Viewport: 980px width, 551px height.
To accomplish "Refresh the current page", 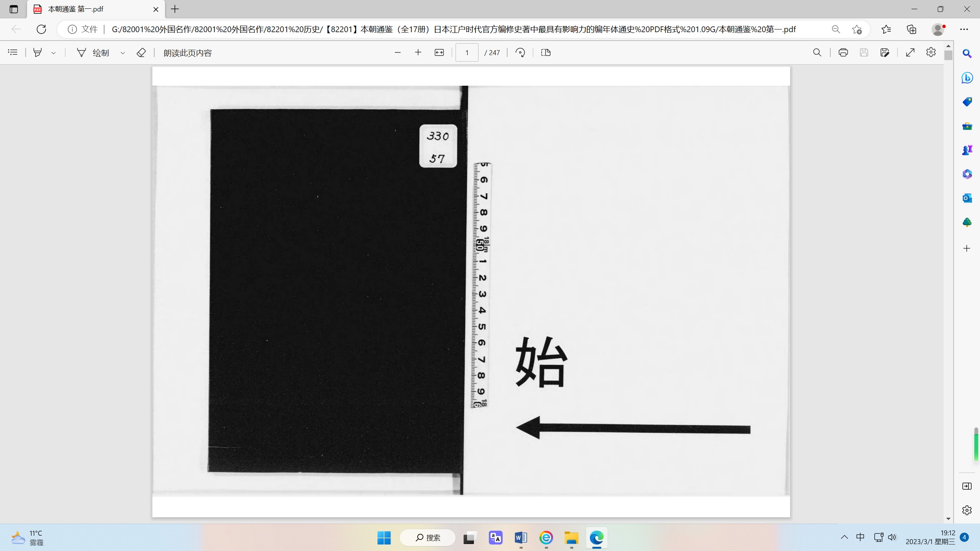I will pyautogui.click(x=41, y=29).
